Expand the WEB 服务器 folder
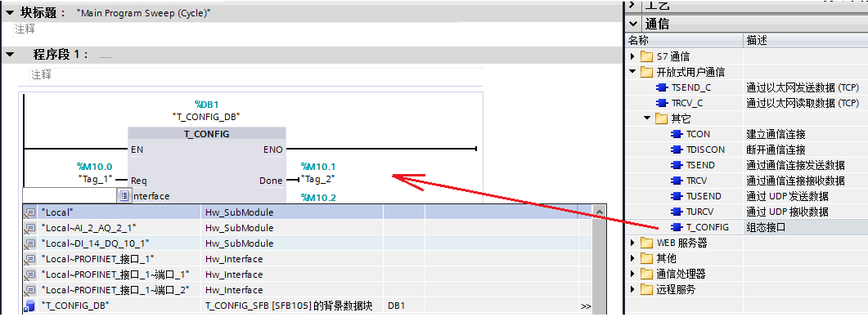Viewport: 868px width, 317px height. coord(632,243)
